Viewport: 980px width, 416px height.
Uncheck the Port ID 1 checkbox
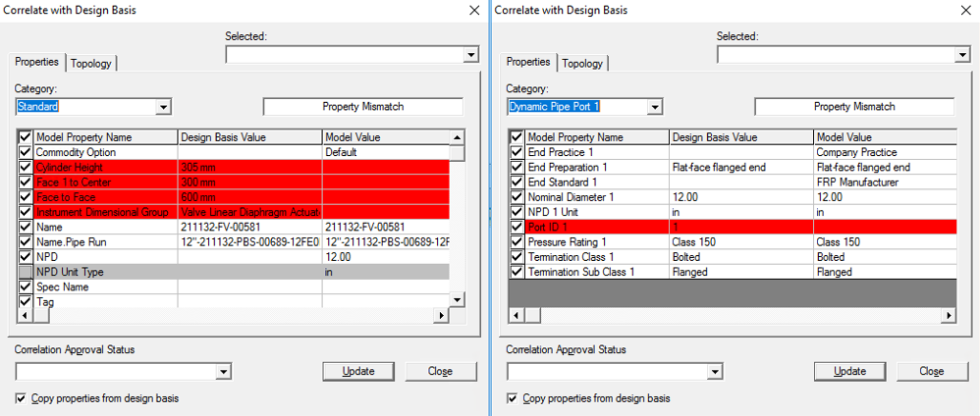pos(517,227)
